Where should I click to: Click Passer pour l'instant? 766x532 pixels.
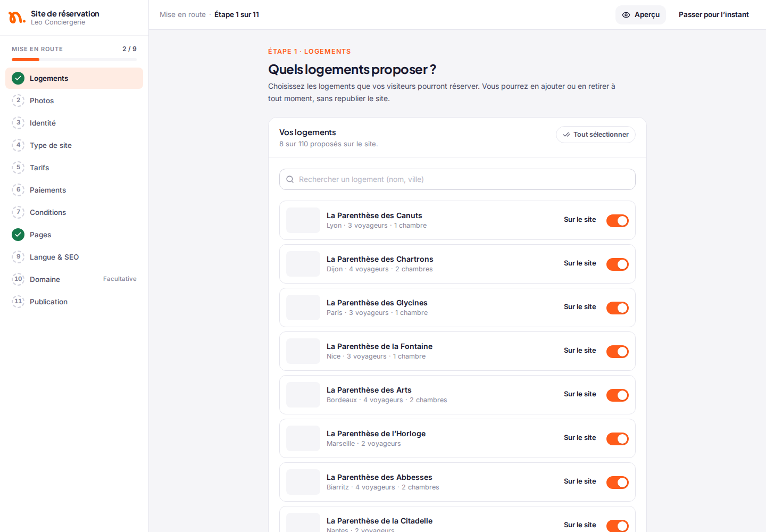(713, 15)
